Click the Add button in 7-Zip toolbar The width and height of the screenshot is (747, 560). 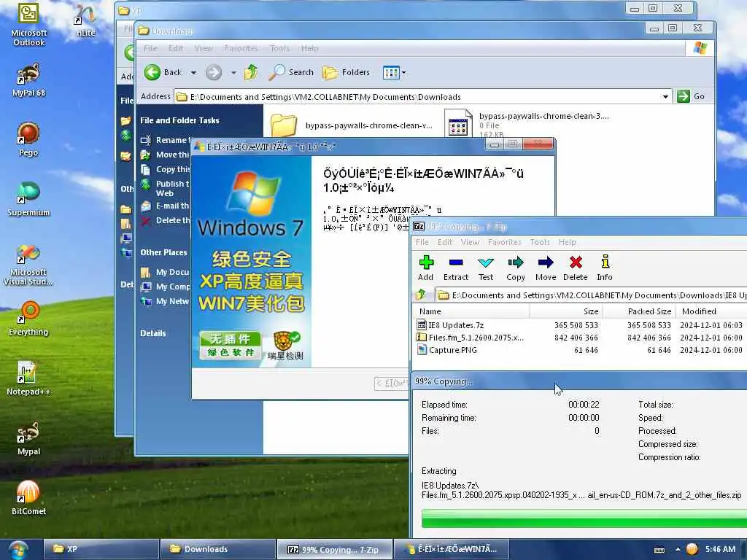pos(425,268)
